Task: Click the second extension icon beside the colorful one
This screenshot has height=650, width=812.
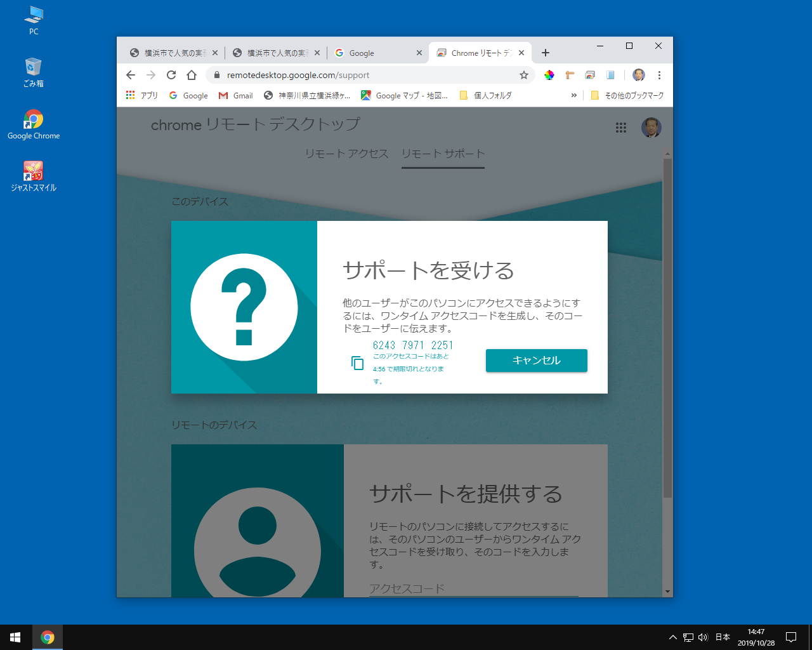Action: (x=570, y=75)
